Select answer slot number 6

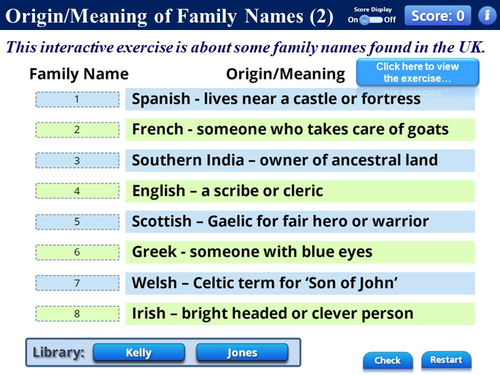click(x=77, y=252)
